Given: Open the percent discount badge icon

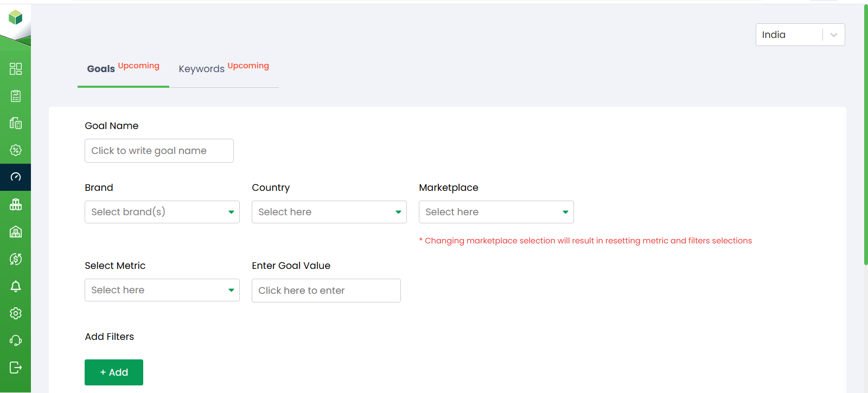Looking at the screenshot, I should coord(16,150).
